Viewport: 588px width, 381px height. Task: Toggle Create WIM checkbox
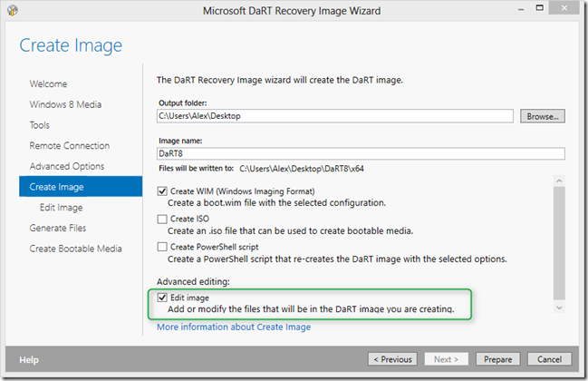[x=162, y=191]
